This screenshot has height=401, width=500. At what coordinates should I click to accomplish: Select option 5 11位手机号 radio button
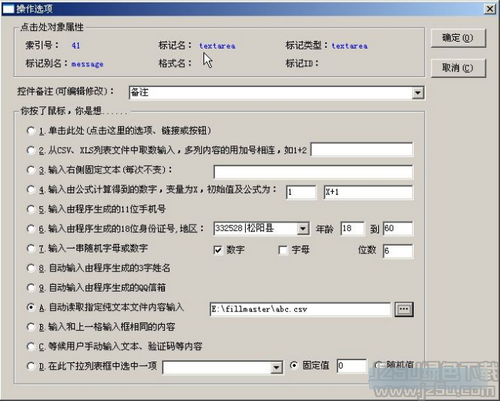30,209
